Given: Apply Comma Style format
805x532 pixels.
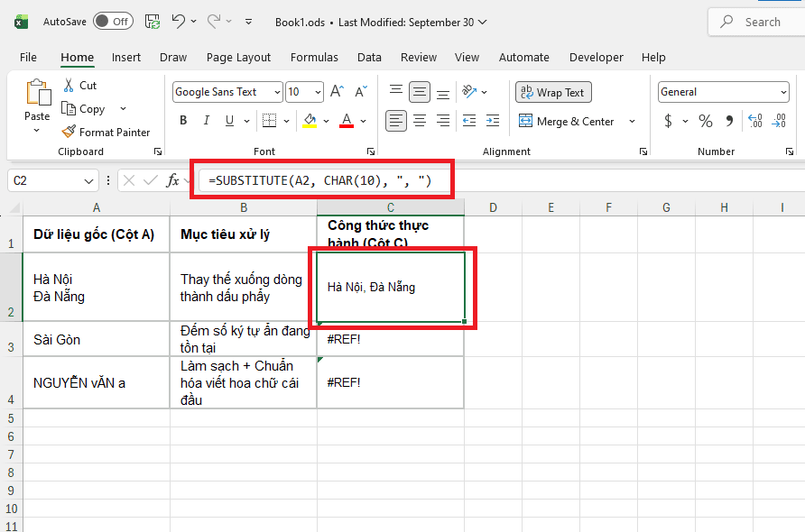Looking at the screenshot, I should pyautogui.click(x=729, y=121).
